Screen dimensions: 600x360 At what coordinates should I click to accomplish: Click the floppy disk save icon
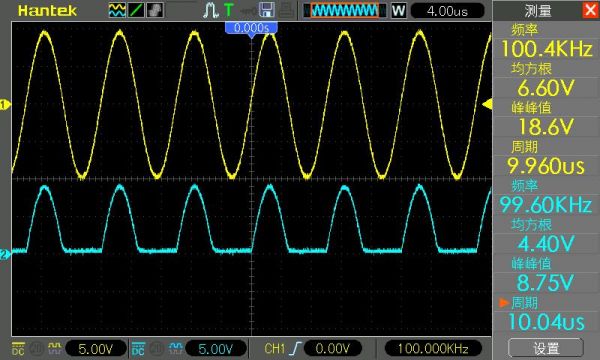coord(267,10)
